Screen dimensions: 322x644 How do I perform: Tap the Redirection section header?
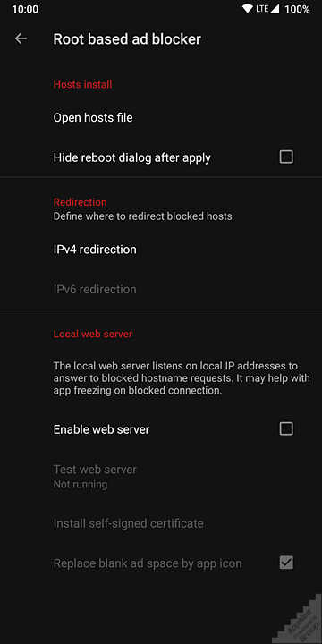[80, 202]
